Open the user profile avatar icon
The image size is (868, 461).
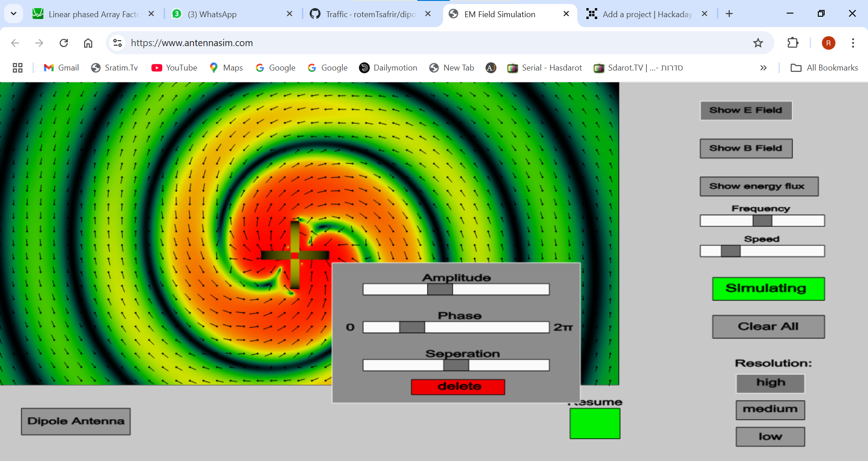(x=829, y=43)
